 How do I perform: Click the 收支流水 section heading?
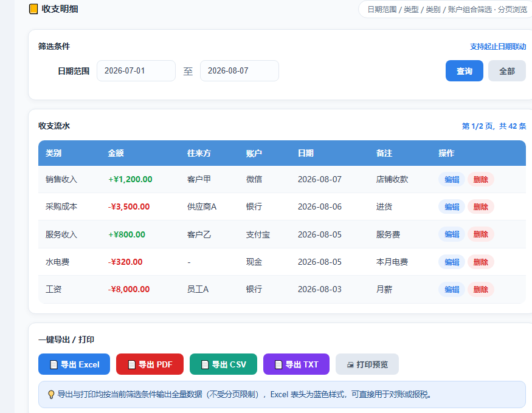(x=54, y=126)
